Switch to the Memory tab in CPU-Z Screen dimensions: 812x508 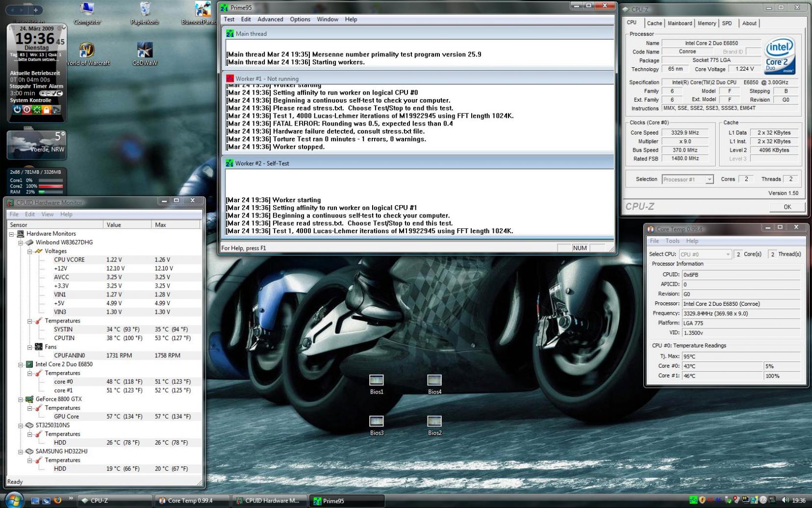pyautogui.click(x=707, y=23)
